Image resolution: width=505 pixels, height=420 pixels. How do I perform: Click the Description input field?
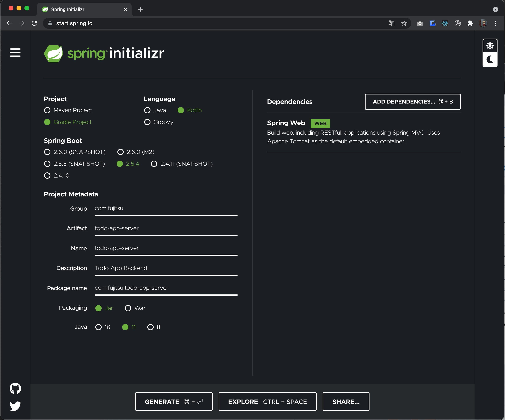coord(166,268)
